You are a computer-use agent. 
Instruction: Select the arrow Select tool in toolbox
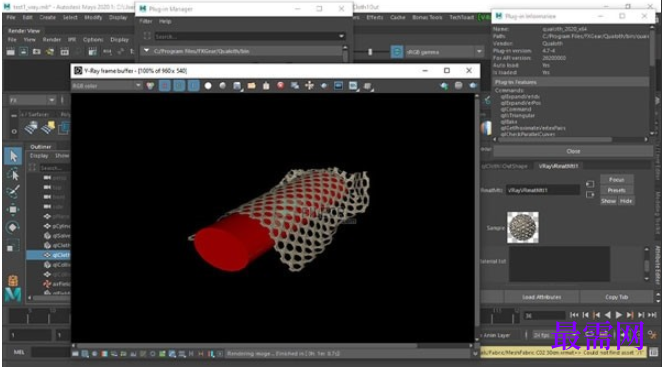(13, 156)
